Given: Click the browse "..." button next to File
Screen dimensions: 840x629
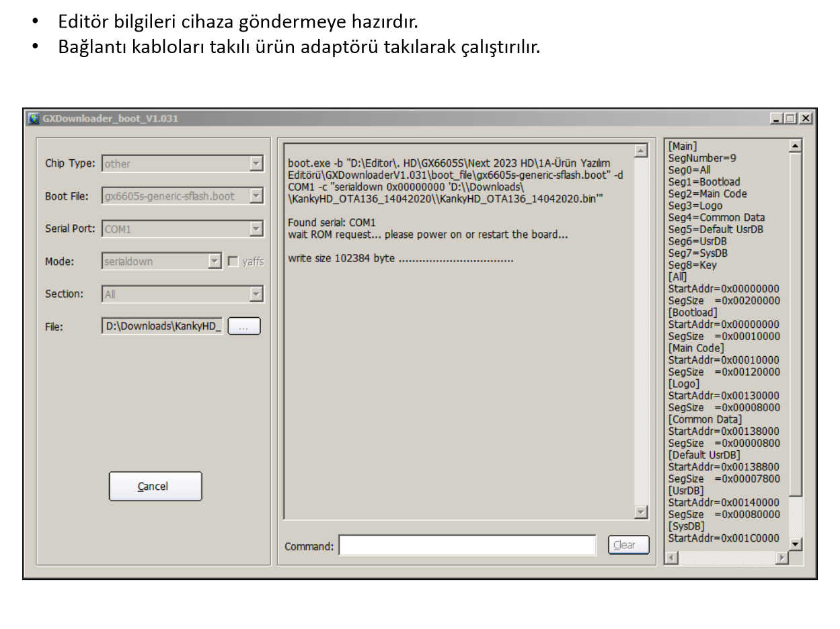Looking at the screenshot, I should pyautogui.click(x=244, y=327).
